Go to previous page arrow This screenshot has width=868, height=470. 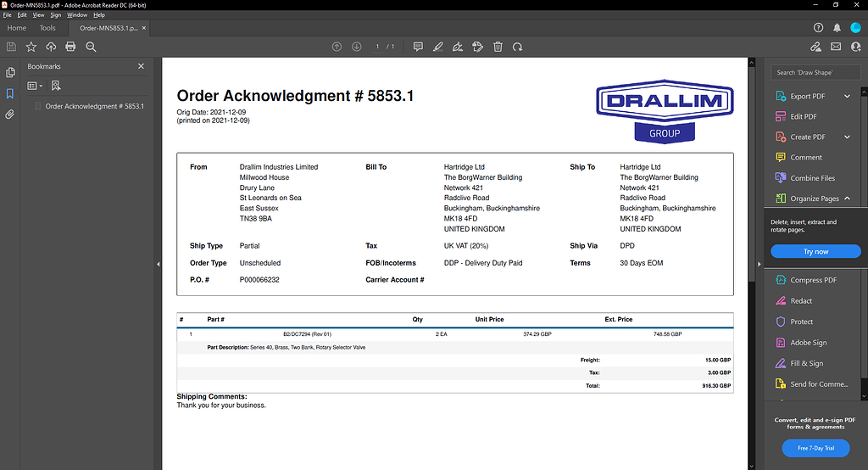(337, 48)
